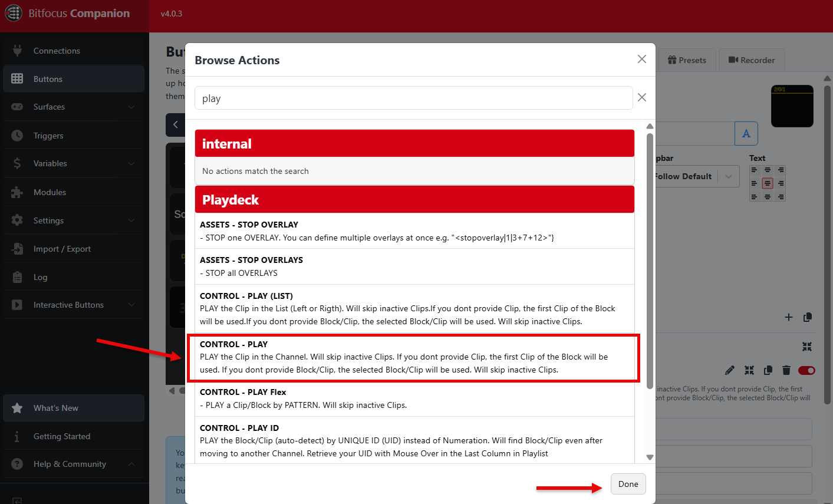Delete the action using the trash icon

[786, 370]
